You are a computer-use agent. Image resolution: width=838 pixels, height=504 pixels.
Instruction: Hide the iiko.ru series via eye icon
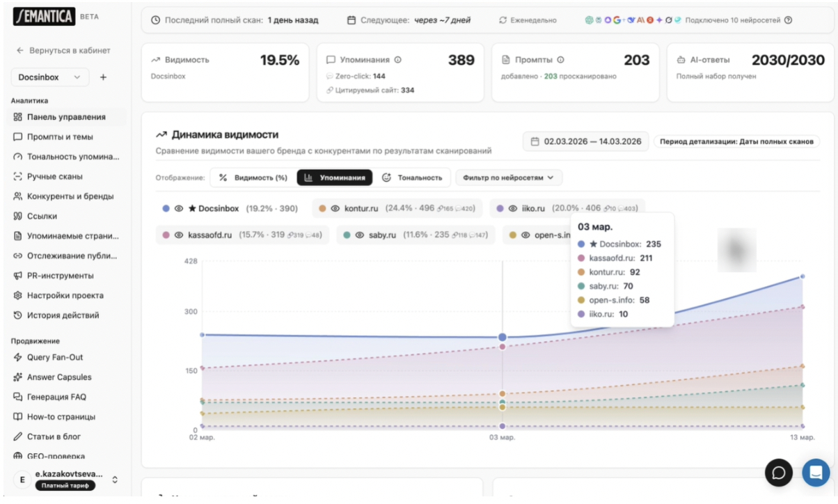(512, 208)
